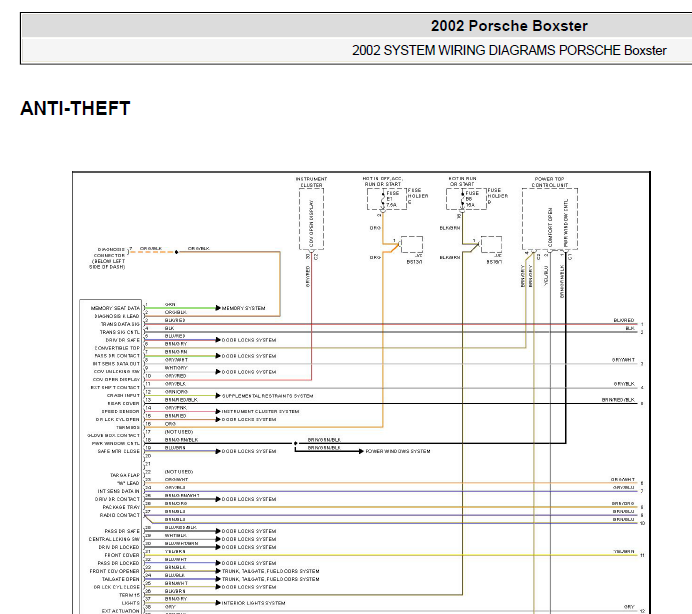Viewport: 692px width, 614px height.
Task: Click the CONVERTIBLE TOP pin label
Action: click(x=117, y=348)
